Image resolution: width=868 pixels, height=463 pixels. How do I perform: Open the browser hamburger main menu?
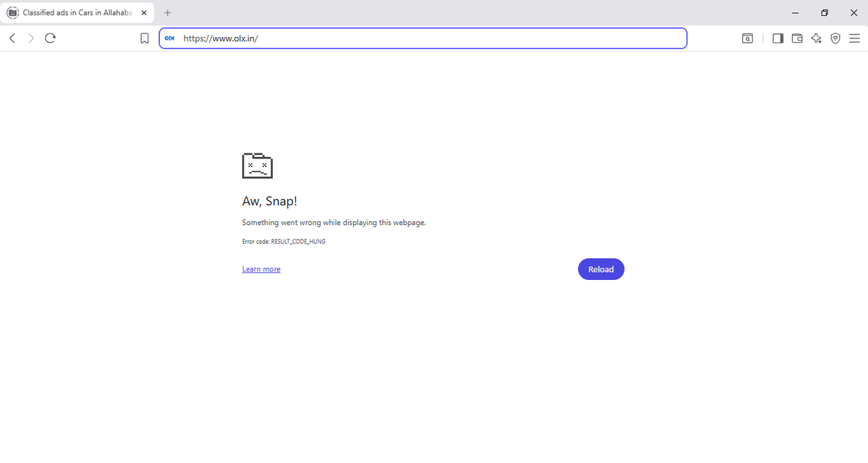854,38
